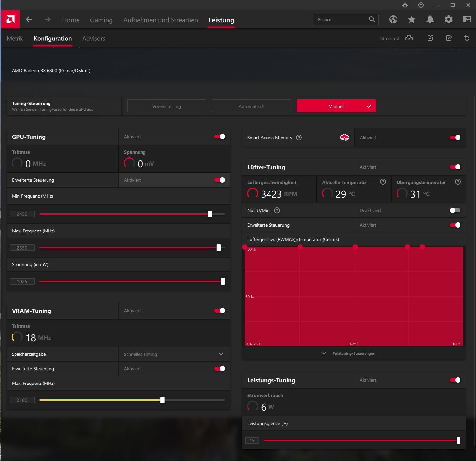Click the AMD logo icon
476x461 pixels.
11,19
